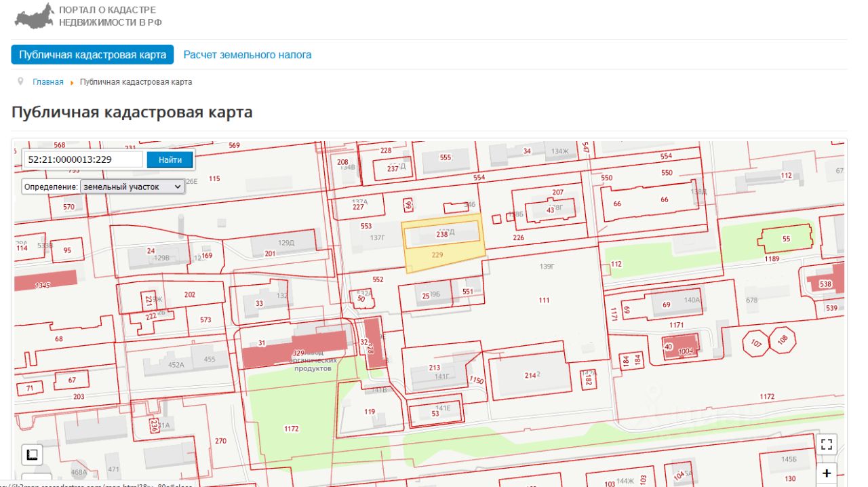Click parcel label '111'
This screenshot has height=487, width=868.
(x=544, y=300)
